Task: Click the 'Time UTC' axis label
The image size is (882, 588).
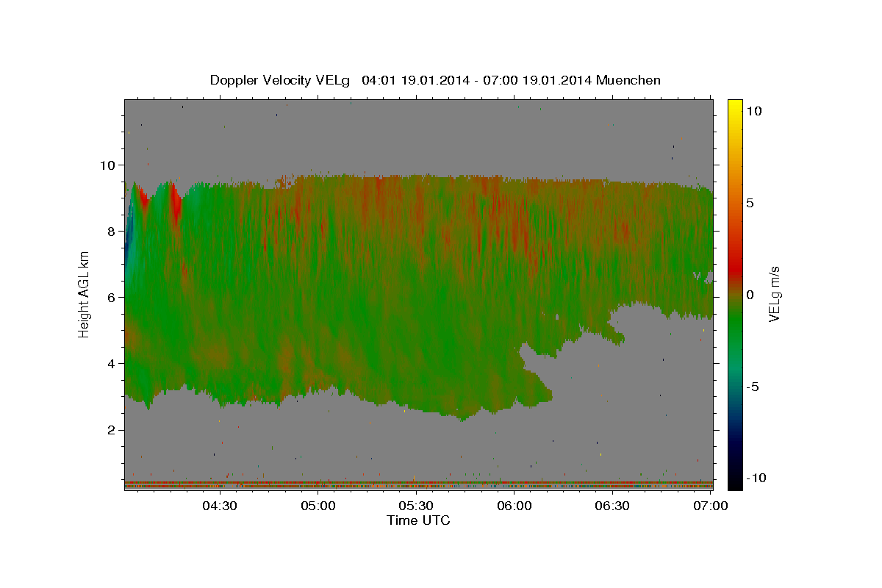Action: pyautogui.click(x=418, y=520)
